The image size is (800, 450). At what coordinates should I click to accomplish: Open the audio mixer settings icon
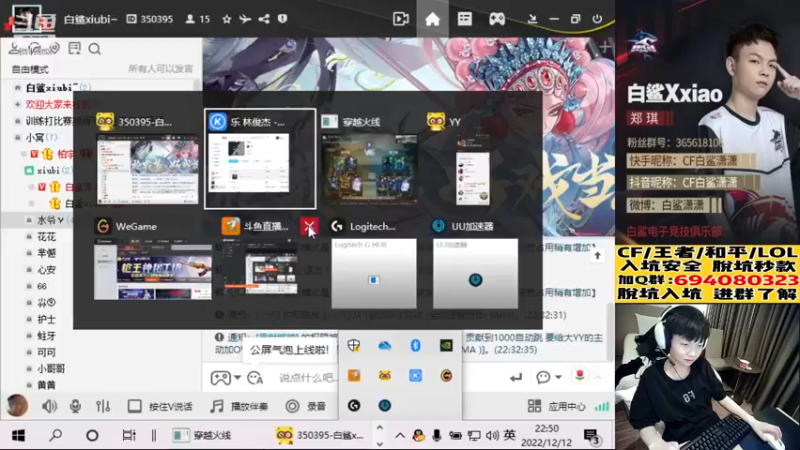pos(103,406)
